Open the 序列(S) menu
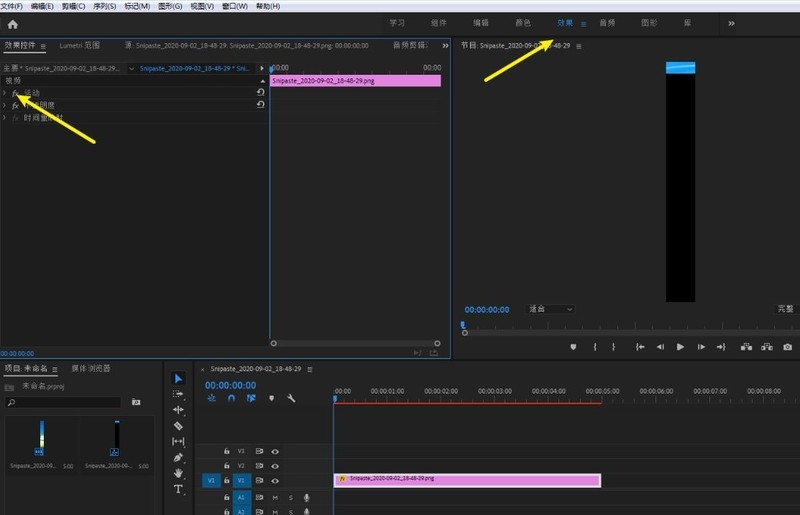The image size is (800, 515). [105, 6]
